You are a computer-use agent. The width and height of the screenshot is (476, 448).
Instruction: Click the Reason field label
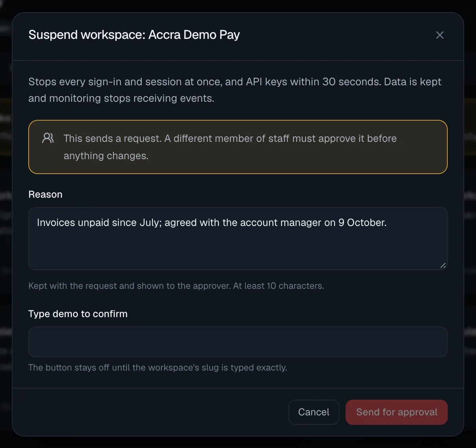point(46,195)
